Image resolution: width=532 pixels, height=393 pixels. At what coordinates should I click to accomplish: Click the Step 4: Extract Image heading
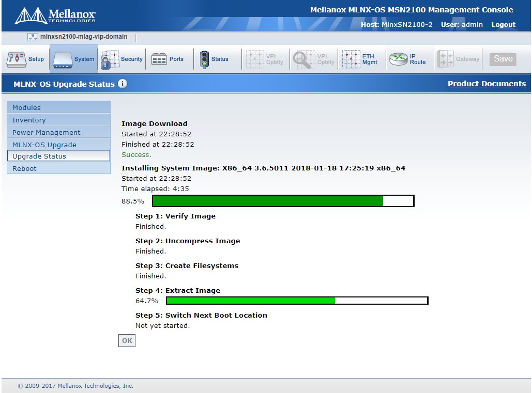tap(178, 290)
